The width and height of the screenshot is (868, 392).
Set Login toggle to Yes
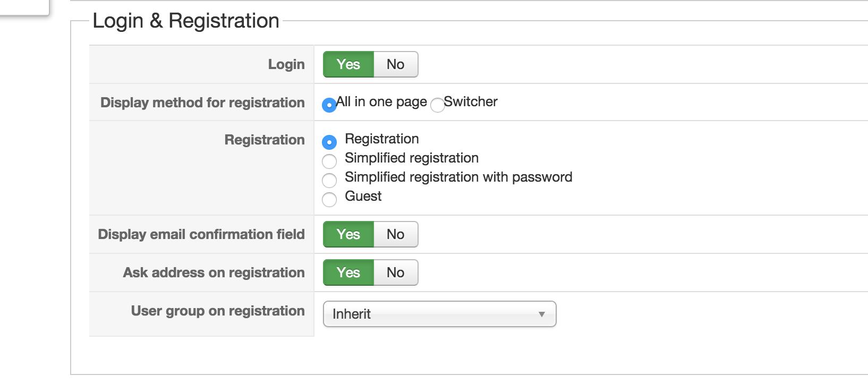click(348, 64)
